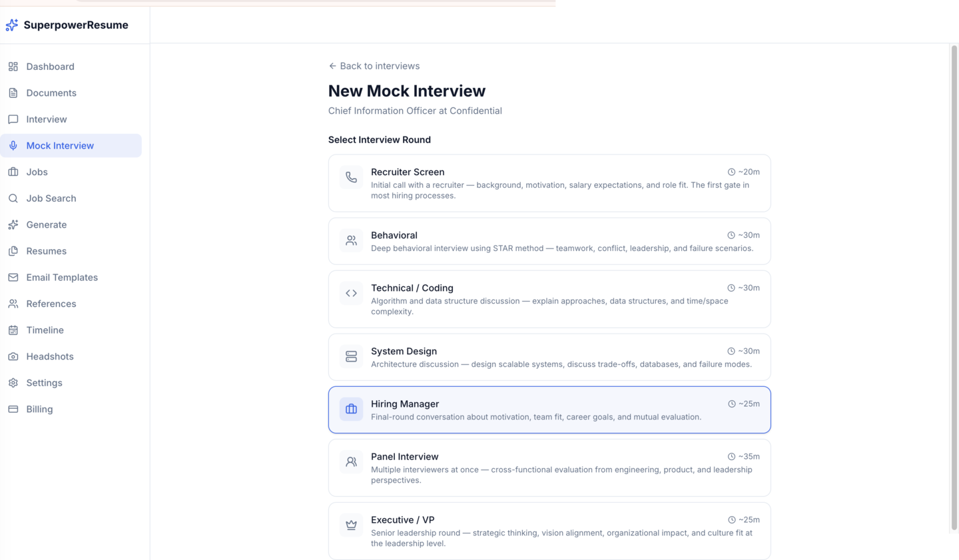959x560 pixels.
Task: Open the Timeline page
Action: [x=44, y=330]
